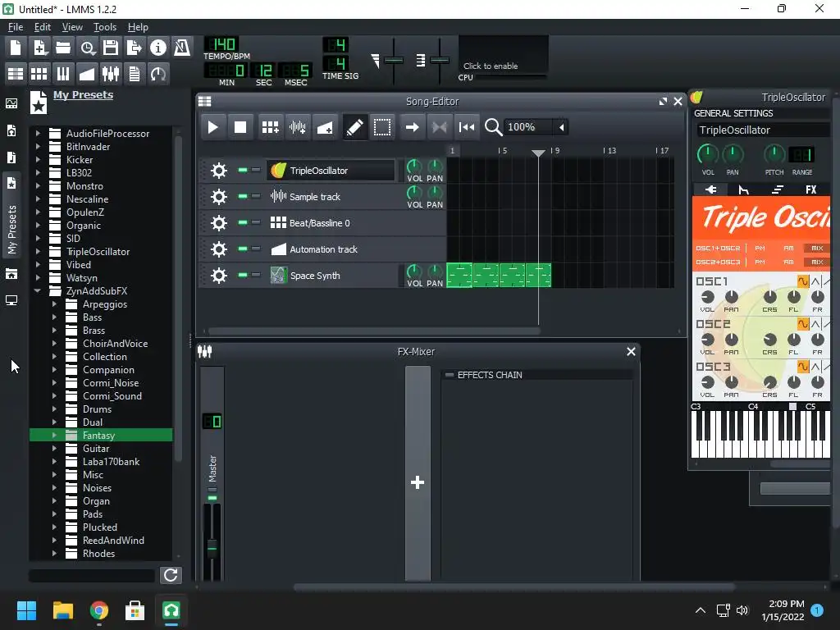Open the instrument plugins sidebar tab

click(11, 103)
